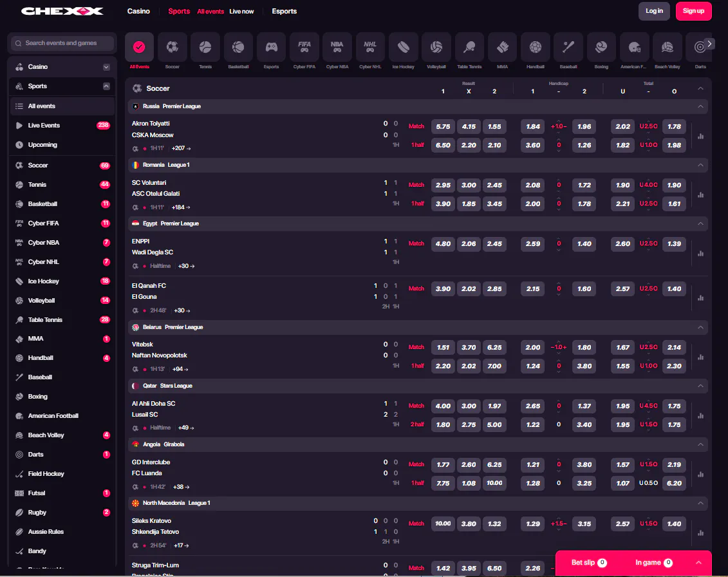Select the Table Tennis category icon

click(x=469, y=47)
